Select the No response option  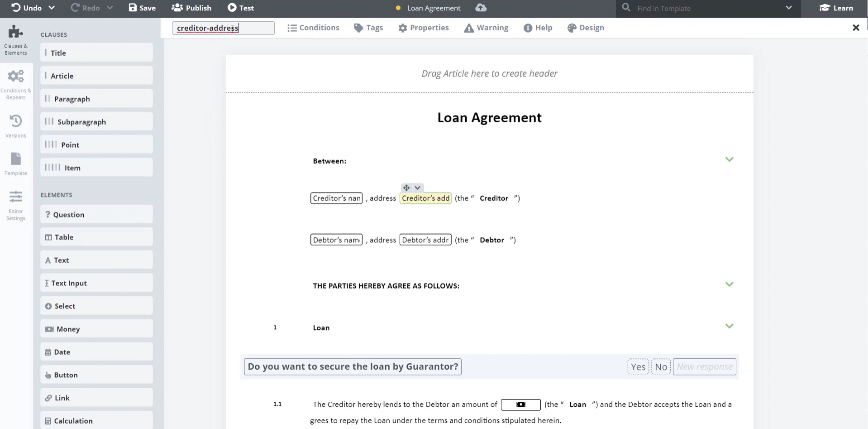point(661,366)
